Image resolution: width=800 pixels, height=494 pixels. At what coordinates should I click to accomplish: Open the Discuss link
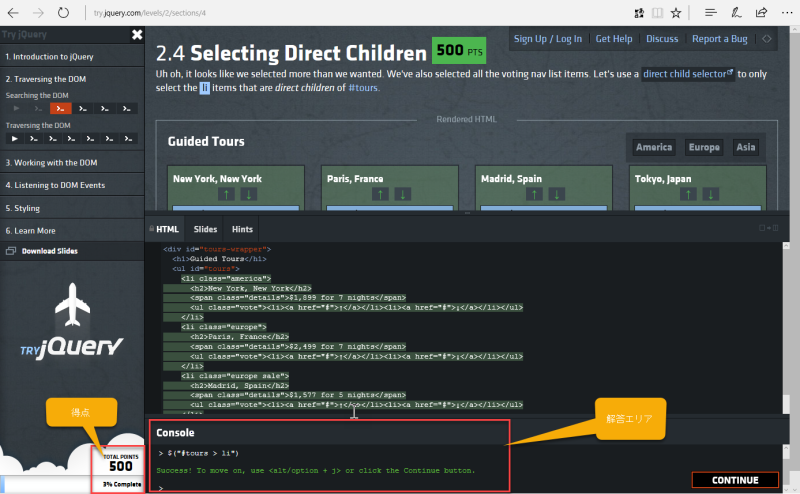(x=662, y=39)
